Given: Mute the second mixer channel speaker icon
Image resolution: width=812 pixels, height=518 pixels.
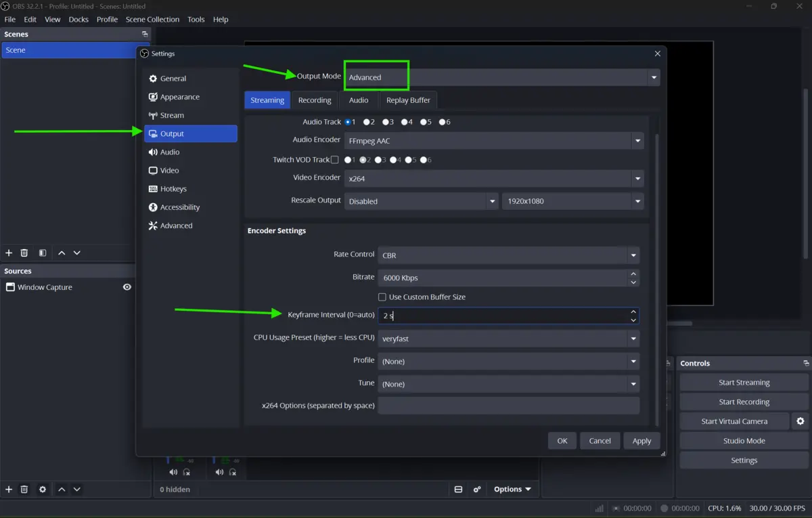Looking at the screenshot, I should coord(219,472).
